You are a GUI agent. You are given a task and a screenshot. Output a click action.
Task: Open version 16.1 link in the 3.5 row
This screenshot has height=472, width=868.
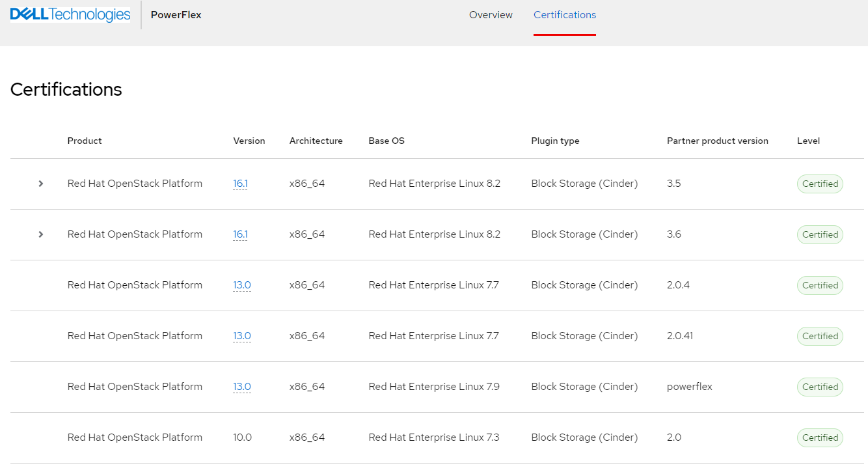click(x=240, y=184)
